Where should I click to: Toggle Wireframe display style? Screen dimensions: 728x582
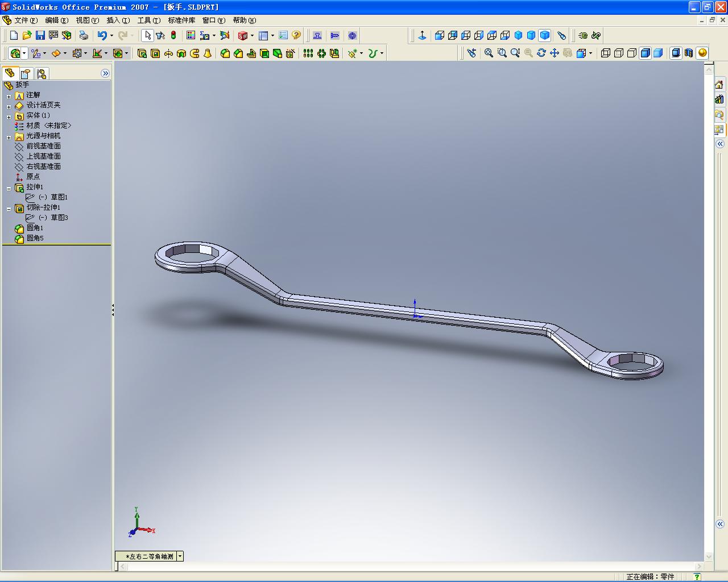[606, 53]
